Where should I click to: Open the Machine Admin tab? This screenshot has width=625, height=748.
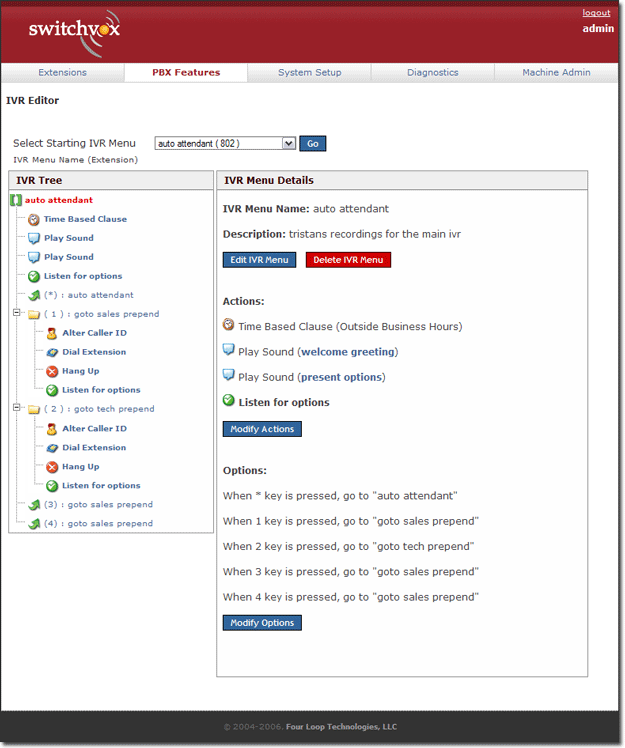(556, 73)
